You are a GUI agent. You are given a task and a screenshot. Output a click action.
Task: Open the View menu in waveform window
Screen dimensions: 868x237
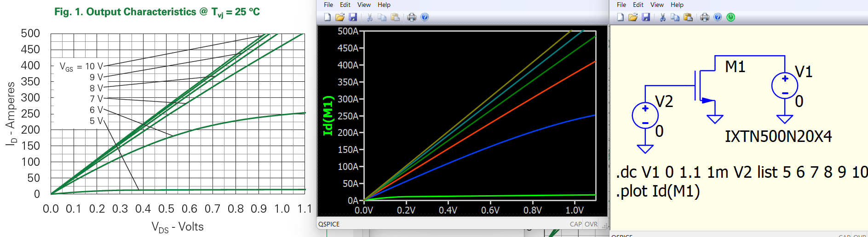[364, 5]
